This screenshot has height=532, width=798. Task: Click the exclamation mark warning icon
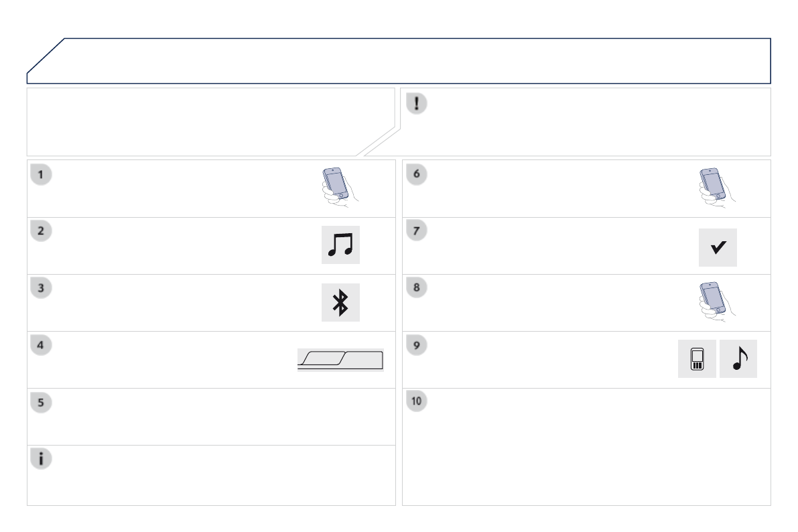(417, 105)
